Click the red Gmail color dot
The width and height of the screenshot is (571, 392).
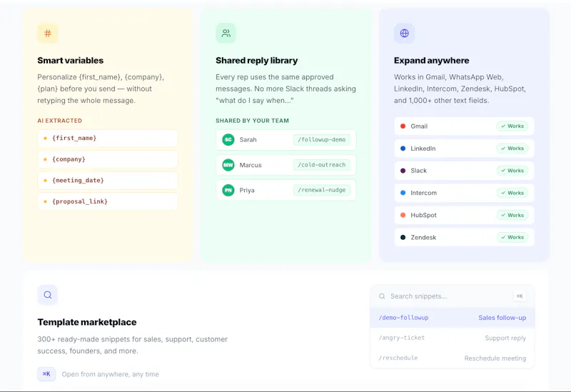click(x=403, y=126)
